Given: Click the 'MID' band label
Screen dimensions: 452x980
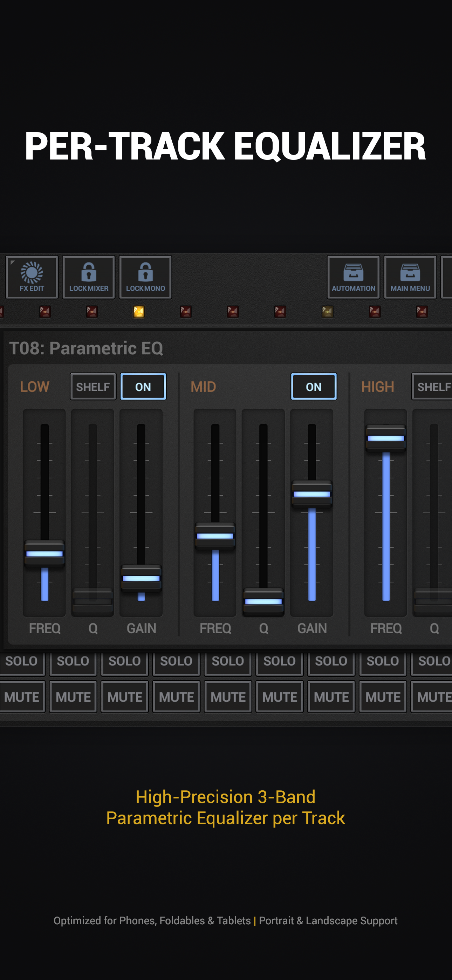Looking at the screenshot, I should pyautogui.click(x=203, y=387).
